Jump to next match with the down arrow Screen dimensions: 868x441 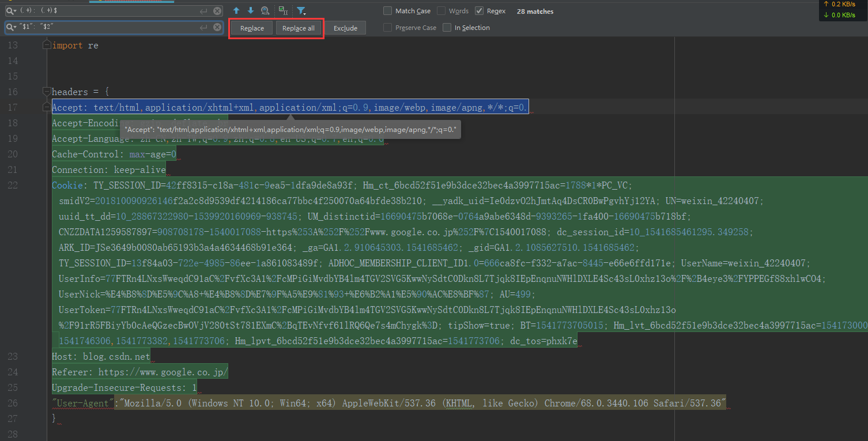[x=251, y=11]
